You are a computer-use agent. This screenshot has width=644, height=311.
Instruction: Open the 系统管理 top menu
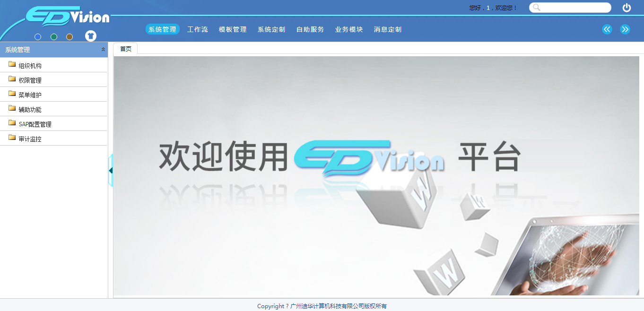(x=162, y=29)
